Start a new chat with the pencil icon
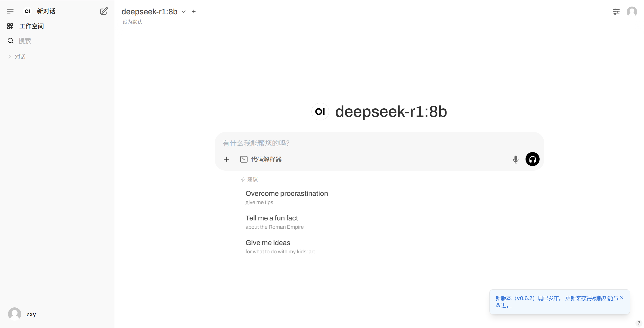The height and width of the screenshot is (328, 644). click(x=104, y=11)
